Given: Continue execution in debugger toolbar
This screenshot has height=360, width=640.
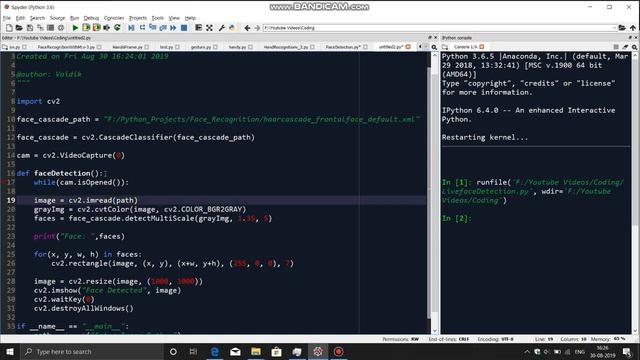Looking at the screenshot, I should (173, 28).
